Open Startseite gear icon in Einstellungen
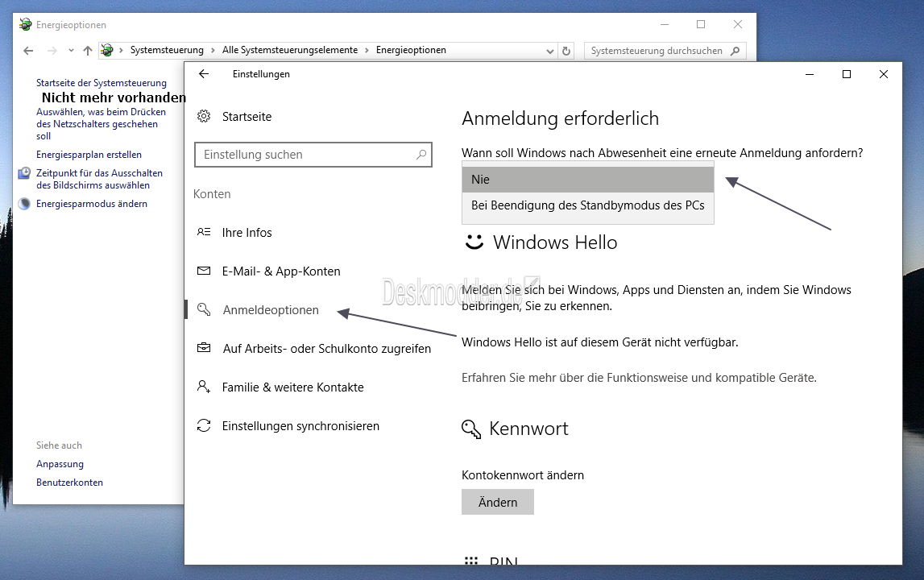This screenshot has height=580, width=924. point(204,116)
